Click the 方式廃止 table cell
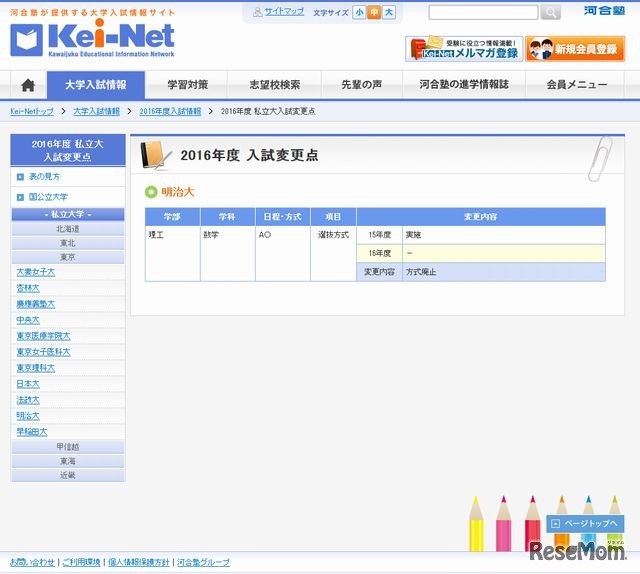 point(504,272)
